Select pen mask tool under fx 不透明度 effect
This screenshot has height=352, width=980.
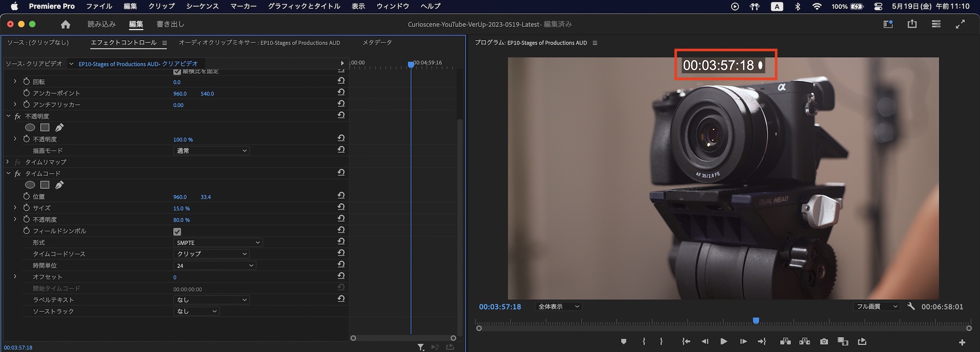click(x=59, y=127)
